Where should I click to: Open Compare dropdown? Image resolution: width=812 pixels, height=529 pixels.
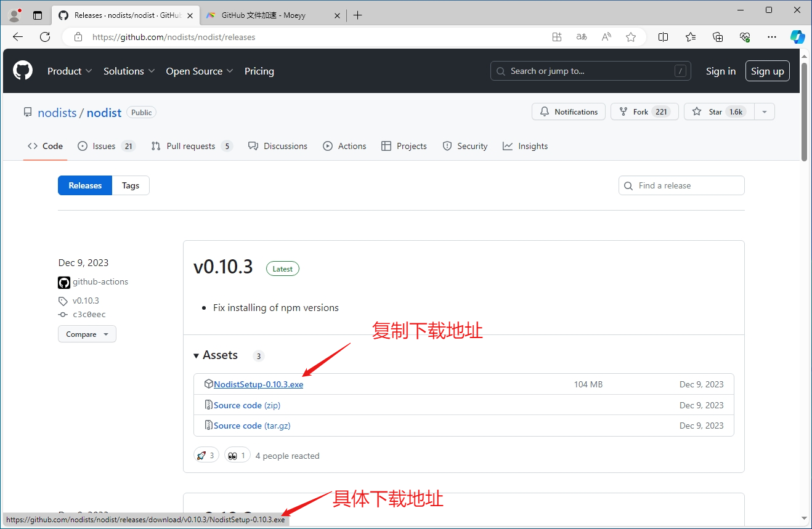(87, 334)
